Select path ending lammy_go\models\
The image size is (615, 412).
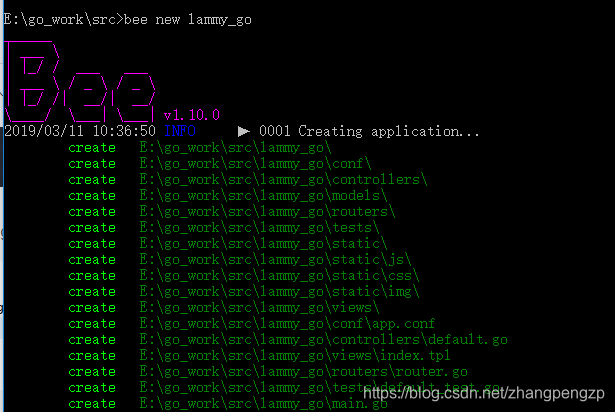point(264,196)
